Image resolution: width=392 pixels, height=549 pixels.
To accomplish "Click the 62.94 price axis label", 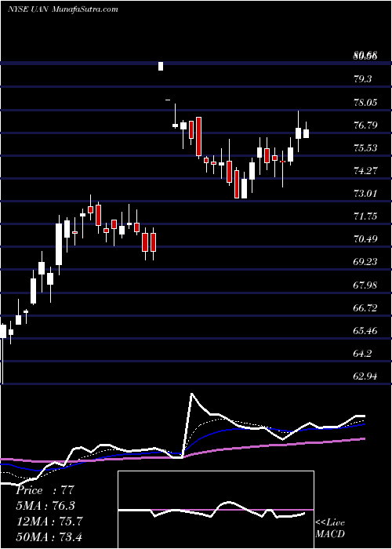I will coord(365,376).
